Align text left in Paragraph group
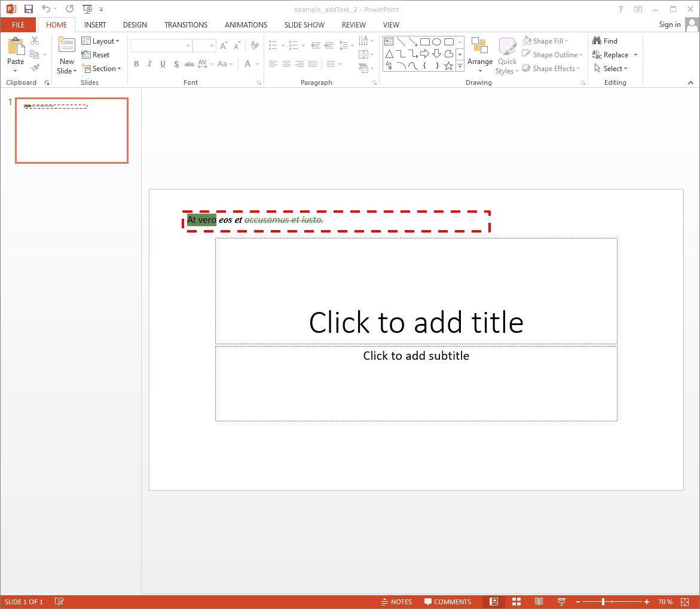700x609 pixels. tap(273, 64)
